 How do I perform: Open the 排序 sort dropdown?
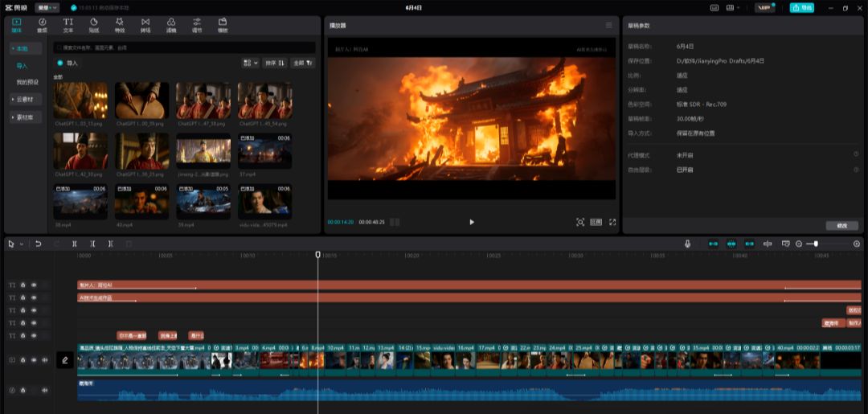(x=275, y=63)
